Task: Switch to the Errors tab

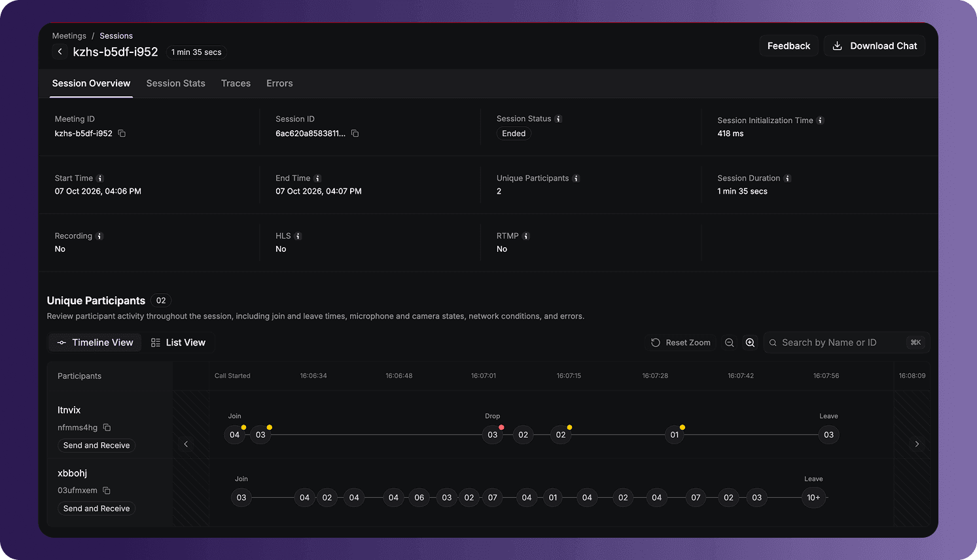Action: click(279, 84)
